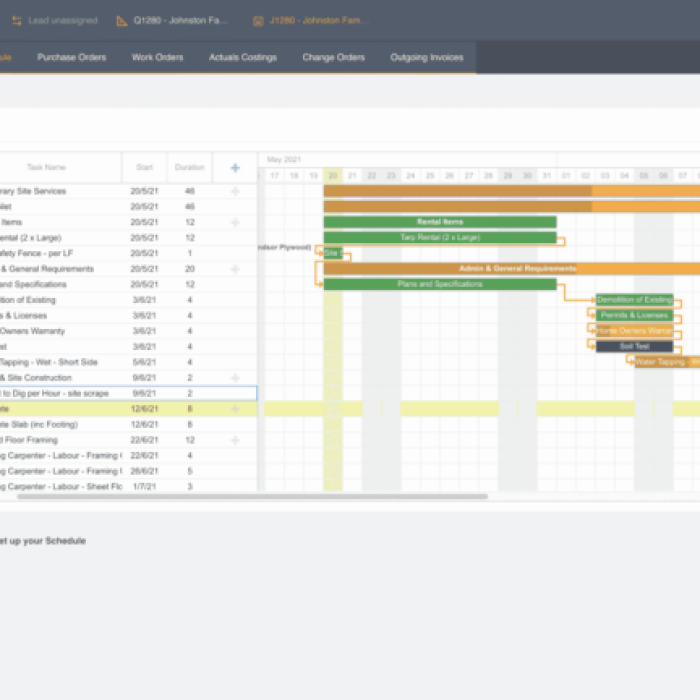Click the blue plus icon in table header
The height and width of the screenshot is (700, 700).
pyautogui.click(x=235, y=167)
